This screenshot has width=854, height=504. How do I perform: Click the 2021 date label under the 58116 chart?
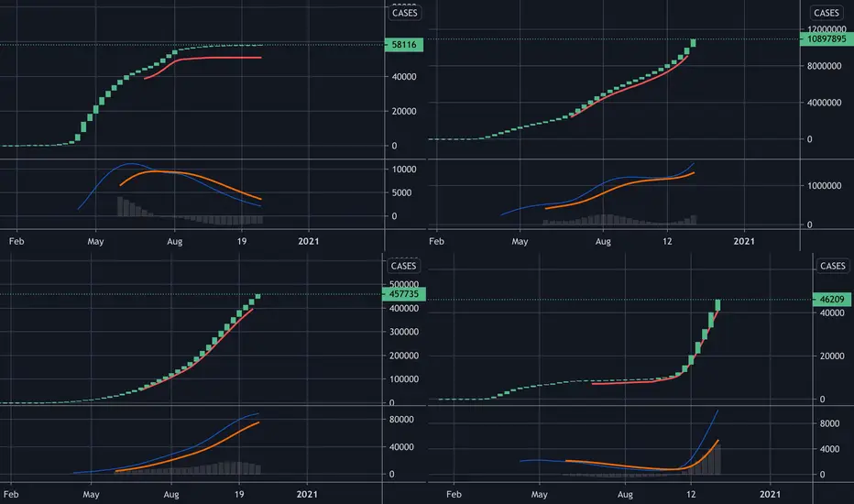coord(308,241)
